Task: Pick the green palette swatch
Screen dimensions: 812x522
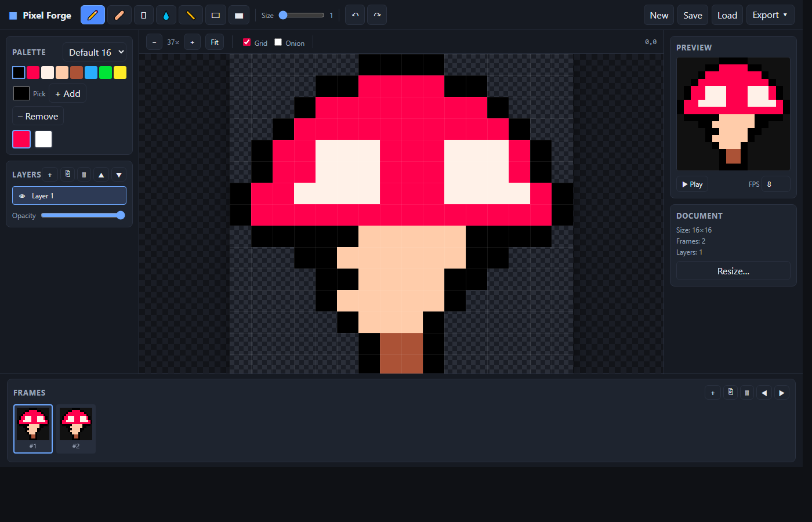Action: [x=106, y=72]
